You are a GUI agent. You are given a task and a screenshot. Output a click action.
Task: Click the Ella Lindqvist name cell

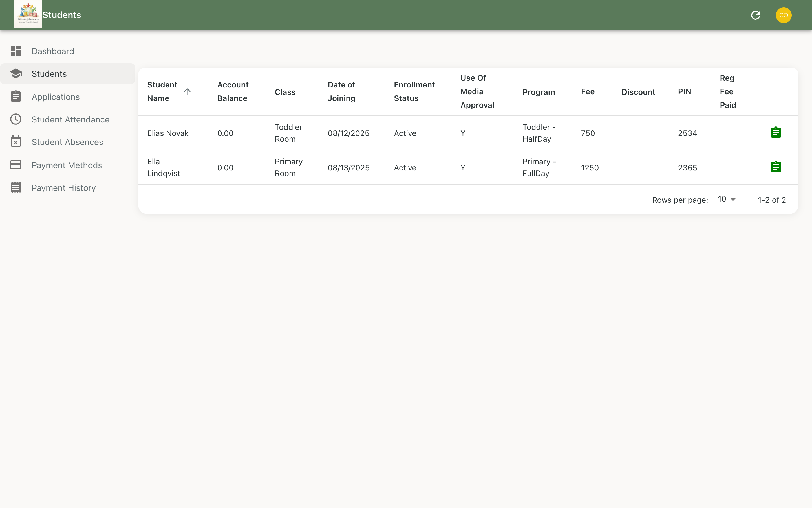[164, 167]
